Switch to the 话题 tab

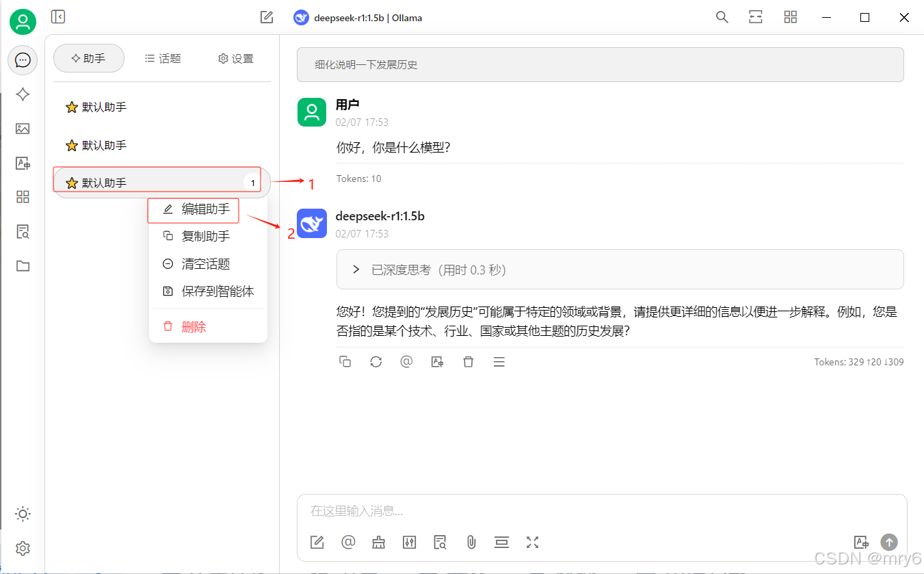[163, 58]
